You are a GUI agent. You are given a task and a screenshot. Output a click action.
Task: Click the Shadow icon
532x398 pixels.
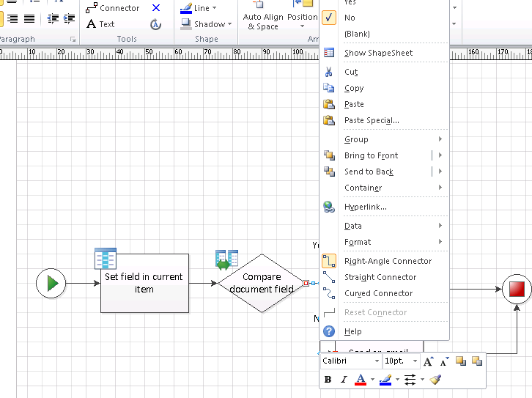pos(185,24)
